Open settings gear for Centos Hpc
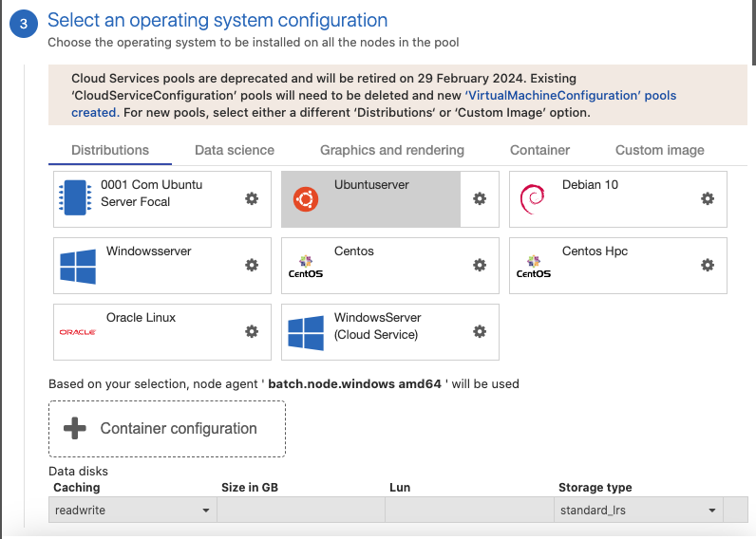The width and height of the screenshot is (756, 539). 708,265
